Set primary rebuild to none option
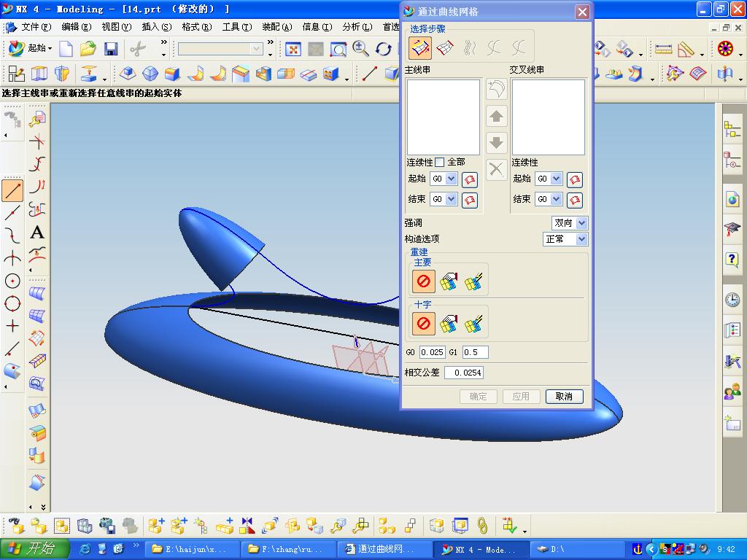 424,281
